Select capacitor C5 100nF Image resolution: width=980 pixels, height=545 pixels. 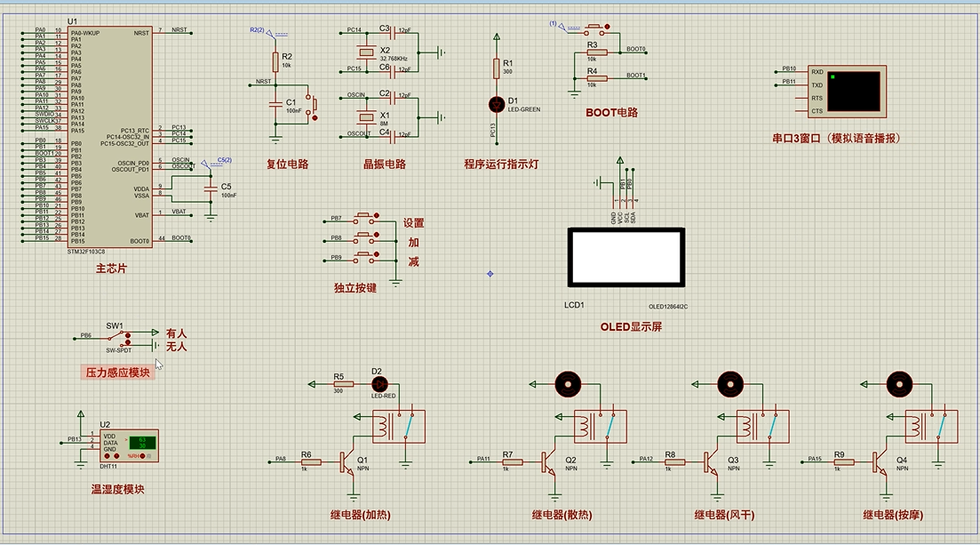click(x=211, y=189)
